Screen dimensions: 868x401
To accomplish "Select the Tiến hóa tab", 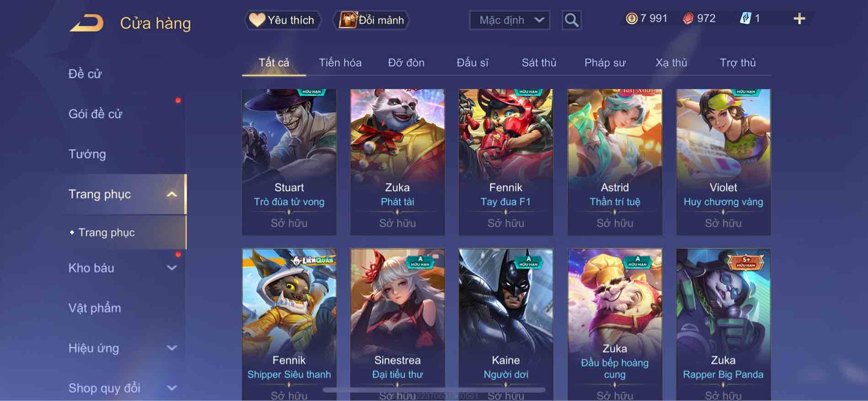I will coord(340,63).
